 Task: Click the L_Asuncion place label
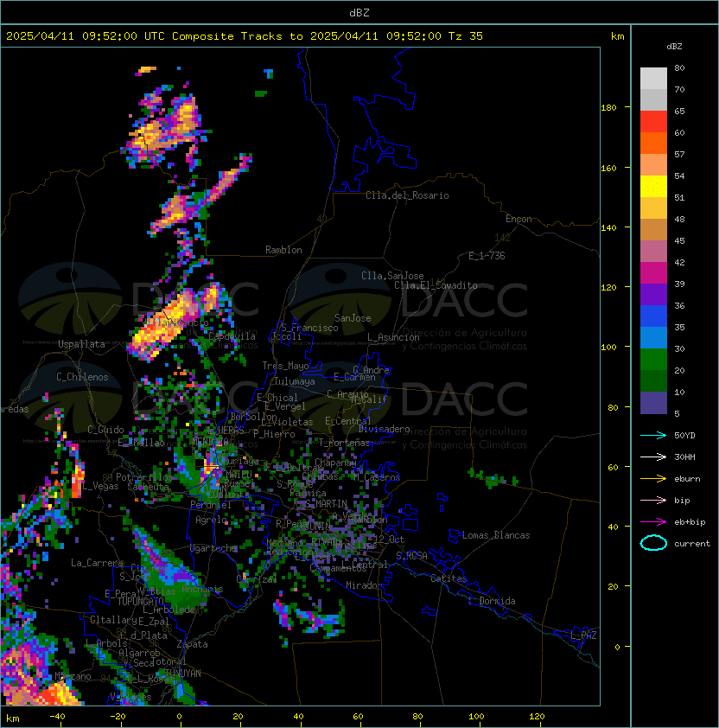pyautogui.click(x=393, y=337)
